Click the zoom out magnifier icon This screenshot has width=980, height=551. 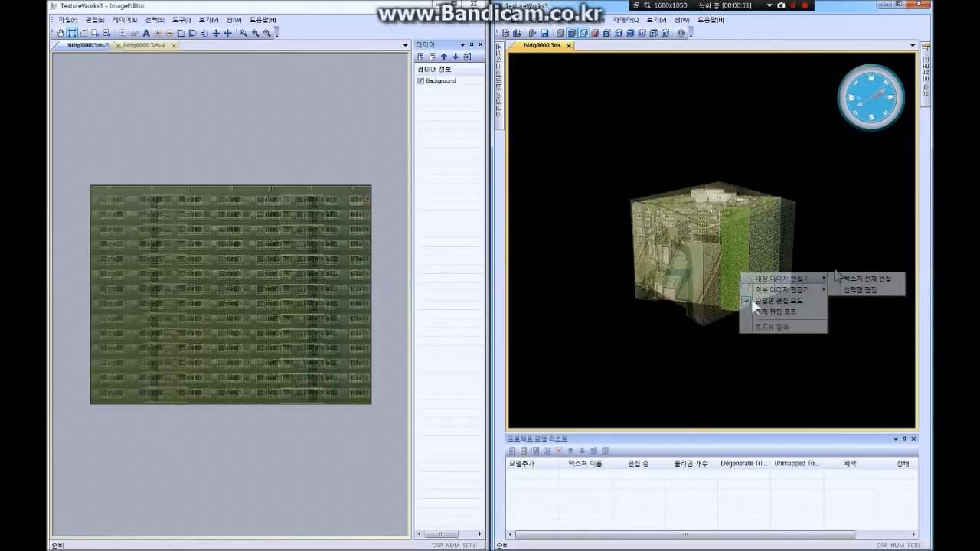pyautogui.click(x=267, y=33)
